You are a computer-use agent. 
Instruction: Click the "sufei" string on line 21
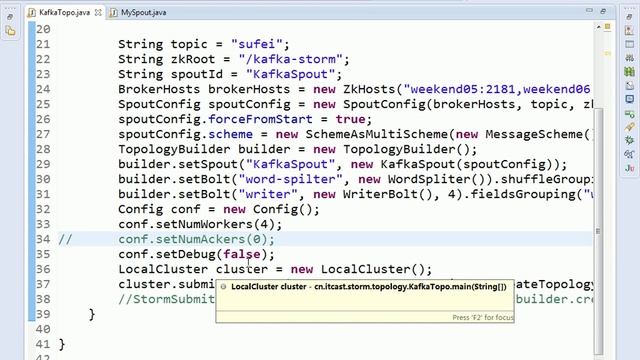pos(256,44)
